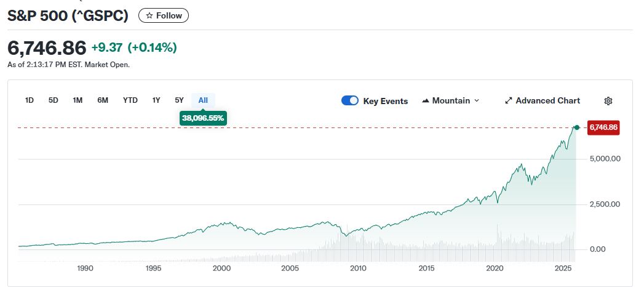Viewport: 644px width, 287px height.
Task: Click the green current-price dot on chart
Action: click(576, 127)
